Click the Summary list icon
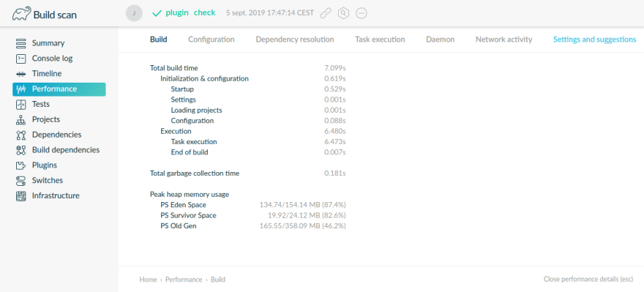644x292 pixels. pyautogui.click(x=20, y=43)
